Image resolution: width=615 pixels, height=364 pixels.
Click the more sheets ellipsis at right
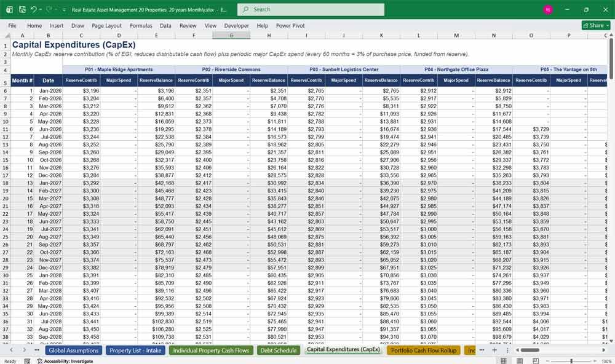click(482, 350)
